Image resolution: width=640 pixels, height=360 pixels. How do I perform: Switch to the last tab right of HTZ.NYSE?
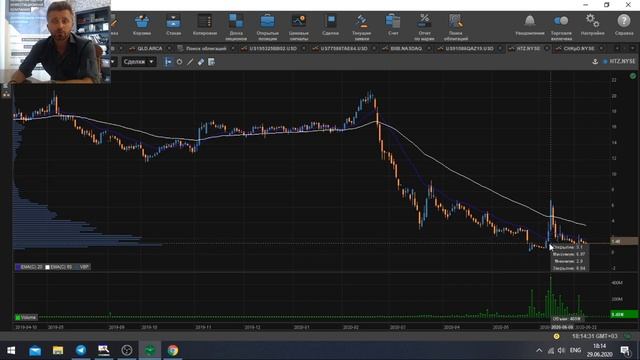click(578, 49)
